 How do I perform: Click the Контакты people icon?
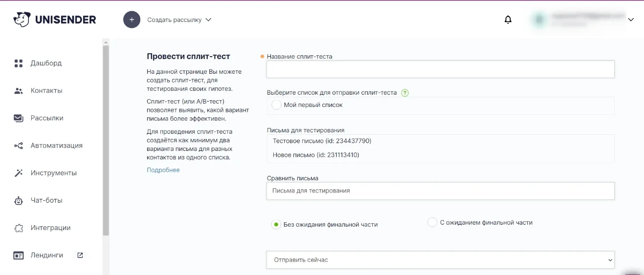(19, 91)
